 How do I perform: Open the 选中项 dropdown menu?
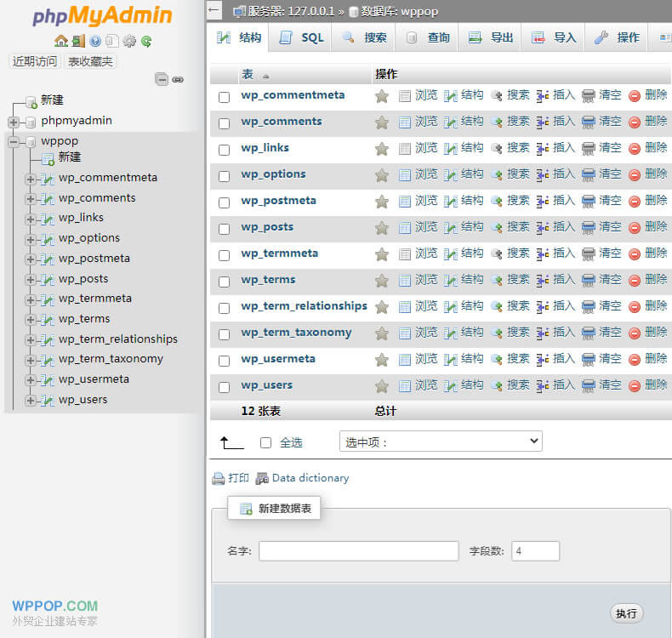440,441
